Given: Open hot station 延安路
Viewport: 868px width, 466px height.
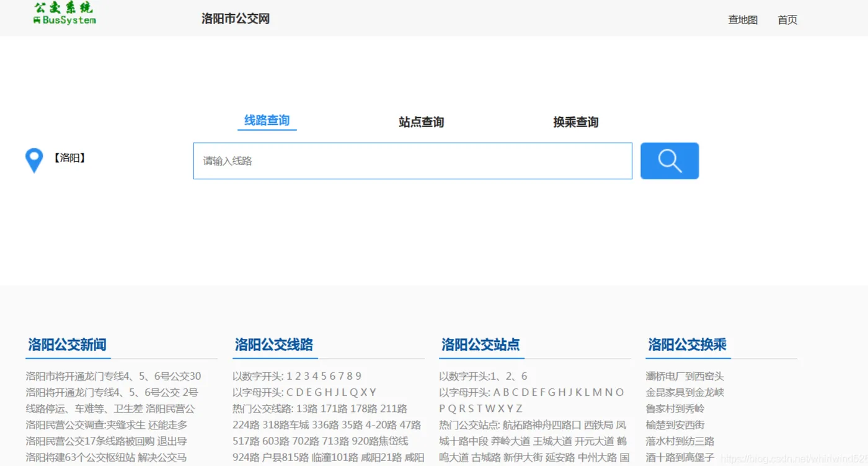Looking at the screenshot, I should pyautogui.click(x=560, y=457).
